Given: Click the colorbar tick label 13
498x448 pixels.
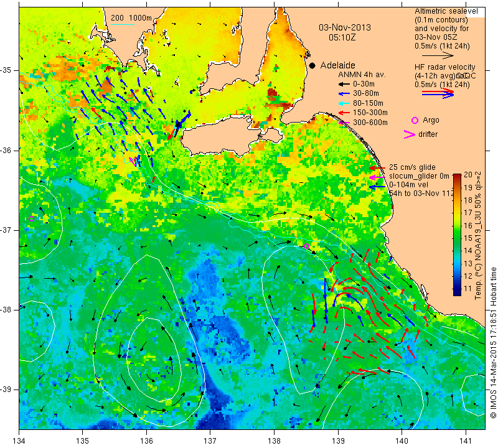Looking at the screenshot, I should (x=468, y=264).
